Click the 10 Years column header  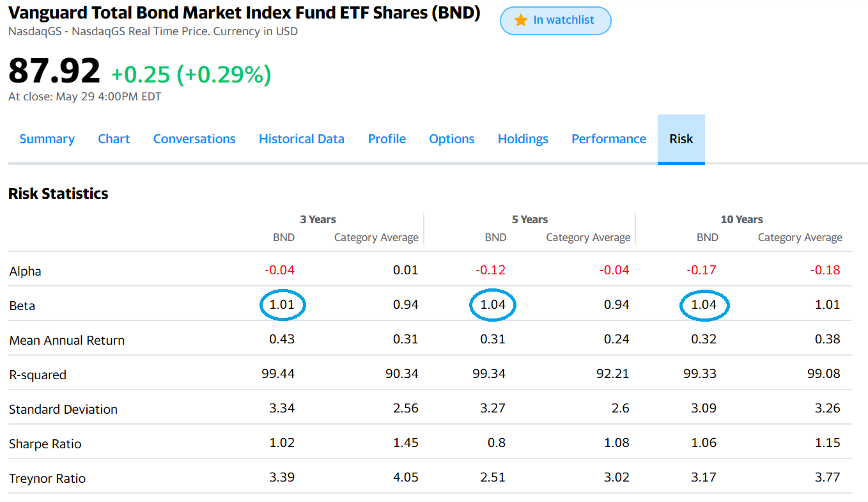click(x=741, y=219)
